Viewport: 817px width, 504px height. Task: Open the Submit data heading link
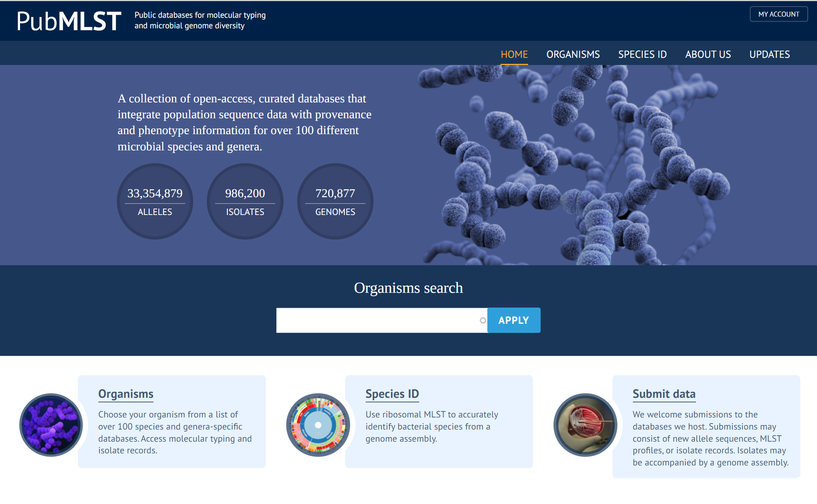point(664,394)
